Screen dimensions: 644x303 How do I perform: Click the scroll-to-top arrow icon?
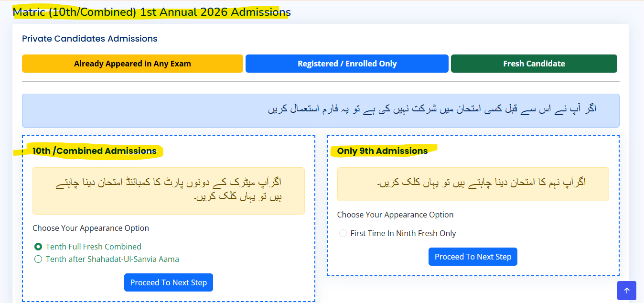(626, 291)
